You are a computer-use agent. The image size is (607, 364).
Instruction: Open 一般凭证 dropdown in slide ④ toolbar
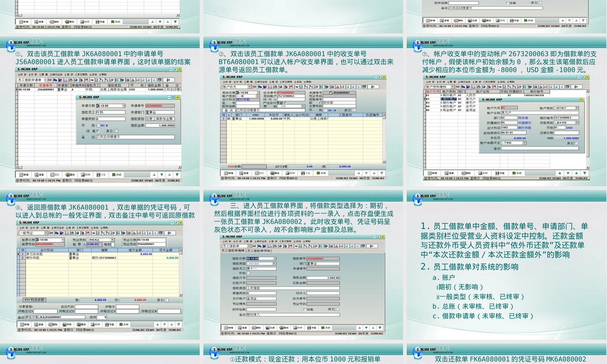pyautogui.click(x=46, y=233)
